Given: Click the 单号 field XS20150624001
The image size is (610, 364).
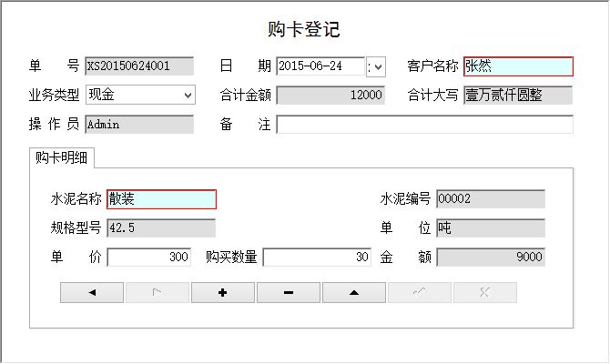Looking at the screenshot, I should (139, 66).
